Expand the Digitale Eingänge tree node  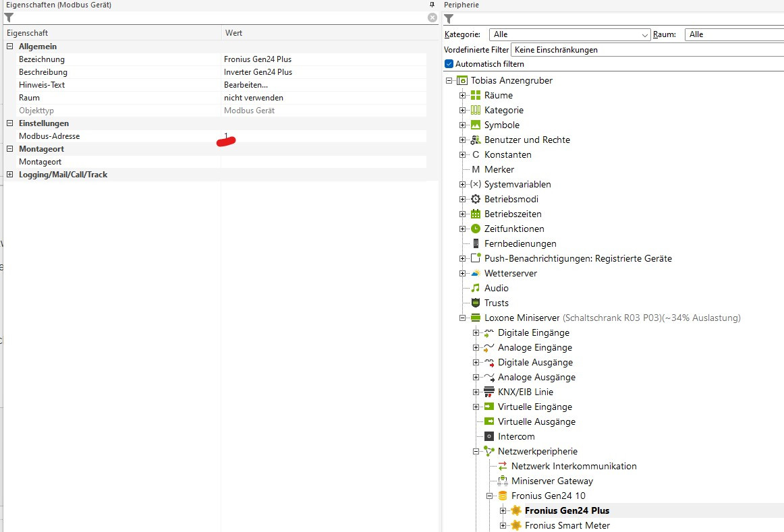click(x=476, y=332)
